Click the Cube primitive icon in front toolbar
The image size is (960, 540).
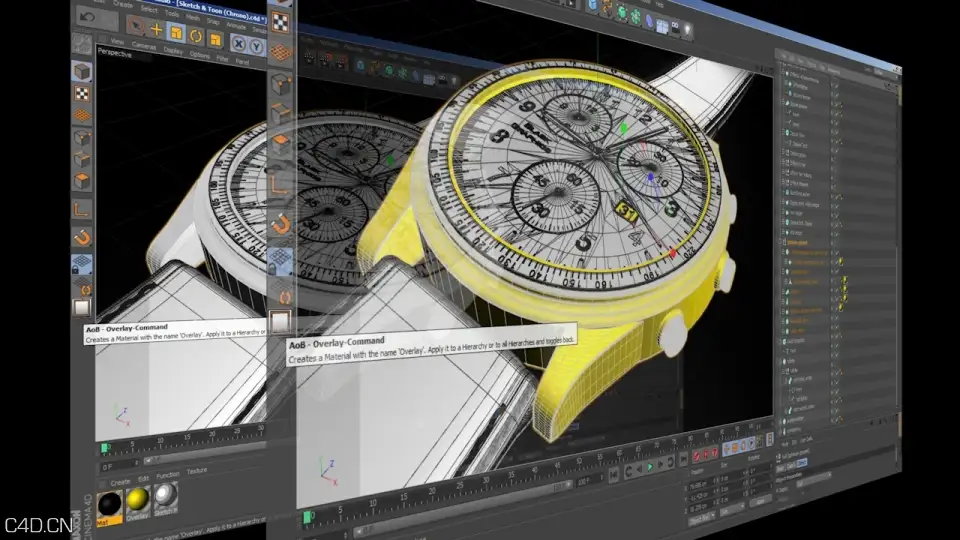coord(592,6)
